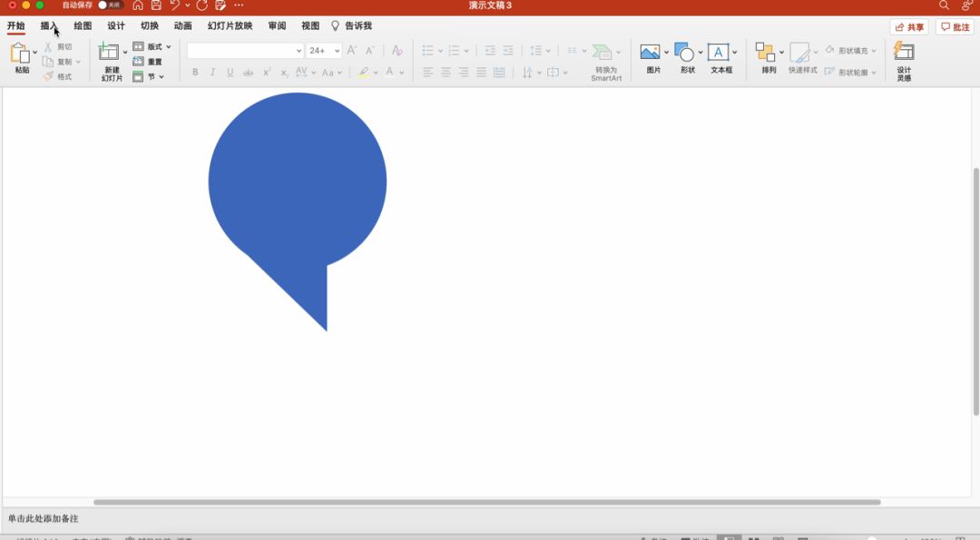Switch to the Insert (插入) tab

pyautogui.click(x=49, y=26)
